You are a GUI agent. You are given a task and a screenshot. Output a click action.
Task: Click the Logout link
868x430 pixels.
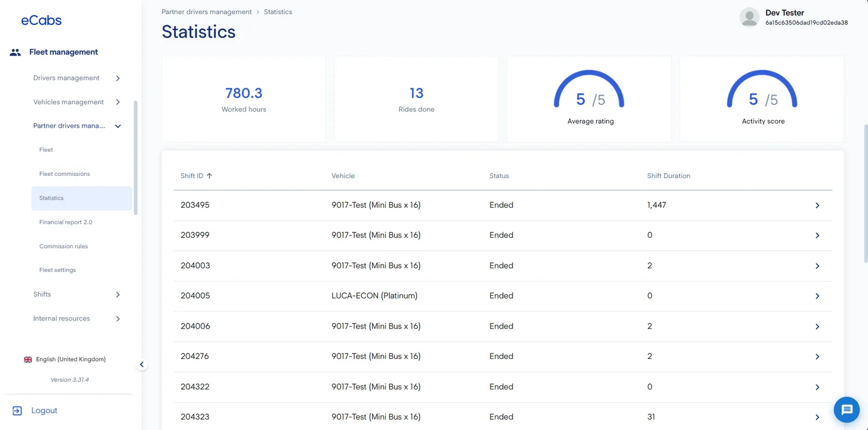44,410
